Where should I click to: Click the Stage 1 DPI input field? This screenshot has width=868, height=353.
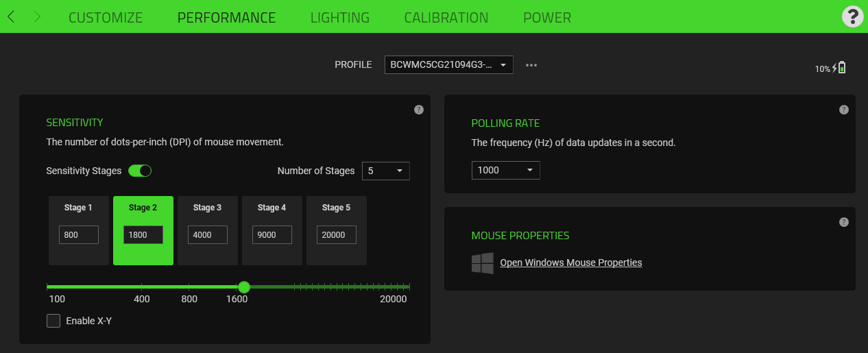point(79,235)
